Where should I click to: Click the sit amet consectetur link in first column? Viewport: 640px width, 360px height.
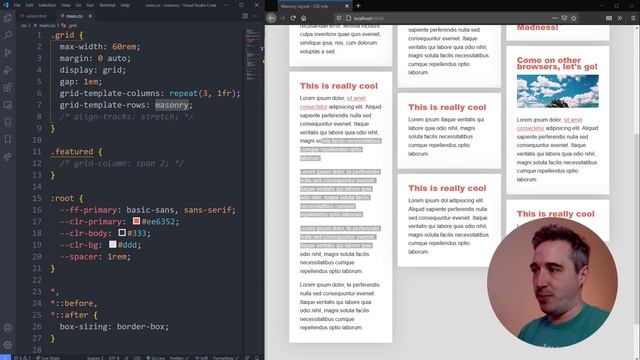[333, 102]
